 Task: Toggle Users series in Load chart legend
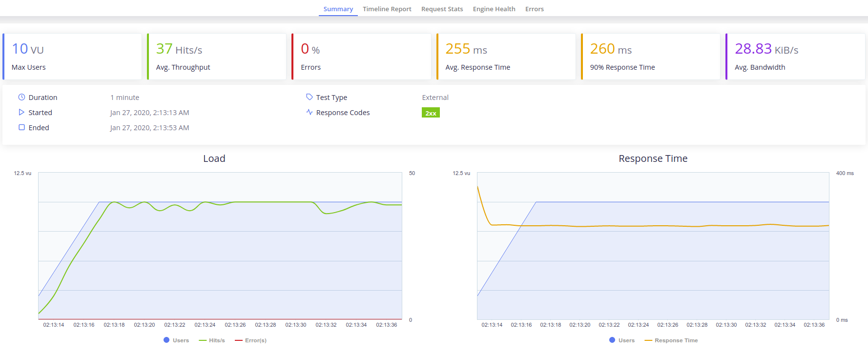[x=176, y=340]
